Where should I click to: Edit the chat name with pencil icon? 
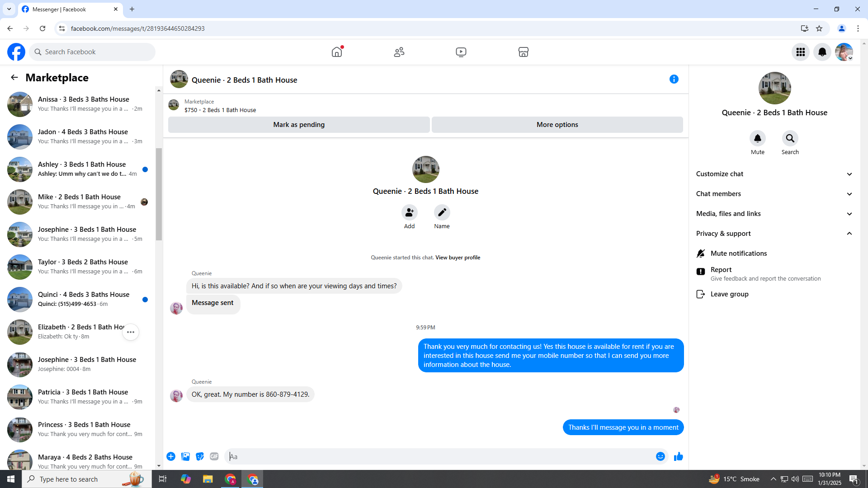[x=442, y=212]
